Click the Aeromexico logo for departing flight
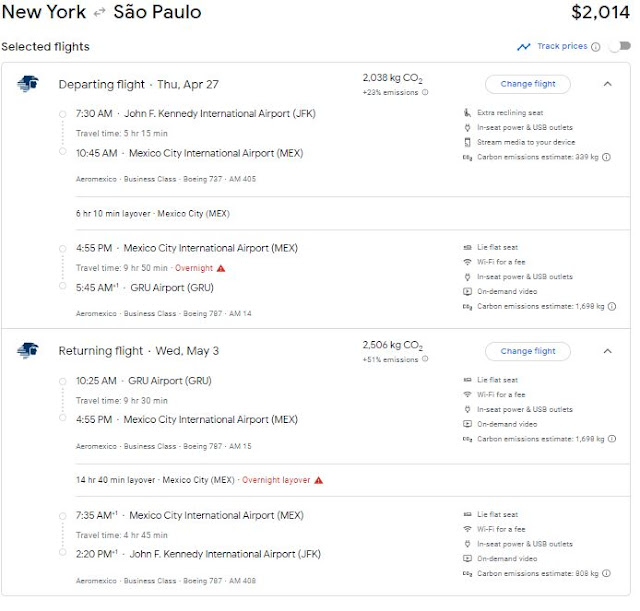Screen dimensions: 640x611 click(x=27, y=84)
